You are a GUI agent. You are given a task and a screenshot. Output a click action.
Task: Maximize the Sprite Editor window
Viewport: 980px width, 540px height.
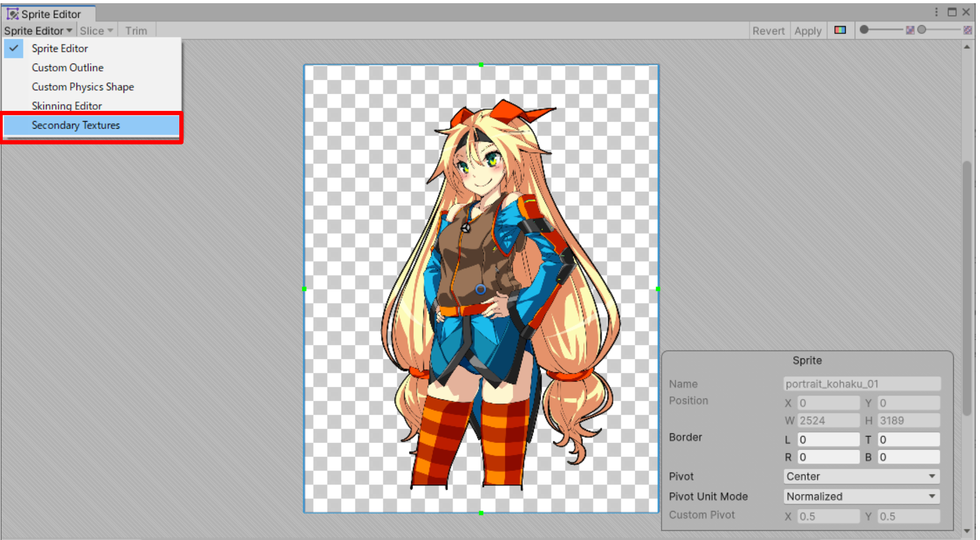[952, 12]
